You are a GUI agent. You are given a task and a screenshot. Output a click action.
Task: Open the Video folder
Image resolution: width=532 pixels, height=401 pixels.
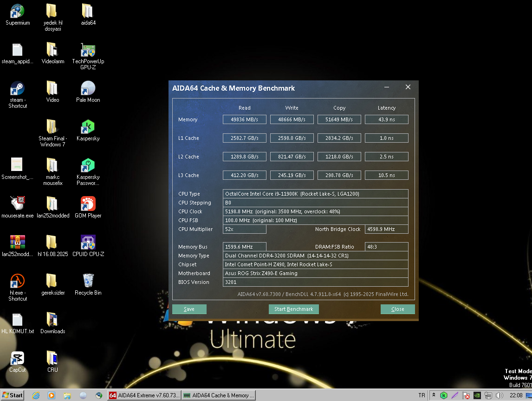52,92
